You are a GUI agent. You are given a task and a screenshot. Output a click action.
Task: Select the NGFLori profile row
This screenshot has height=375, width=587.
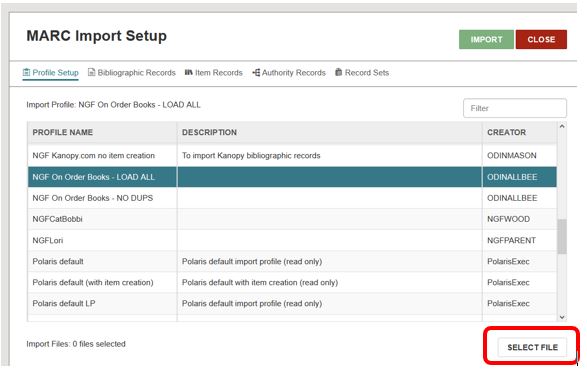point(292,240)
